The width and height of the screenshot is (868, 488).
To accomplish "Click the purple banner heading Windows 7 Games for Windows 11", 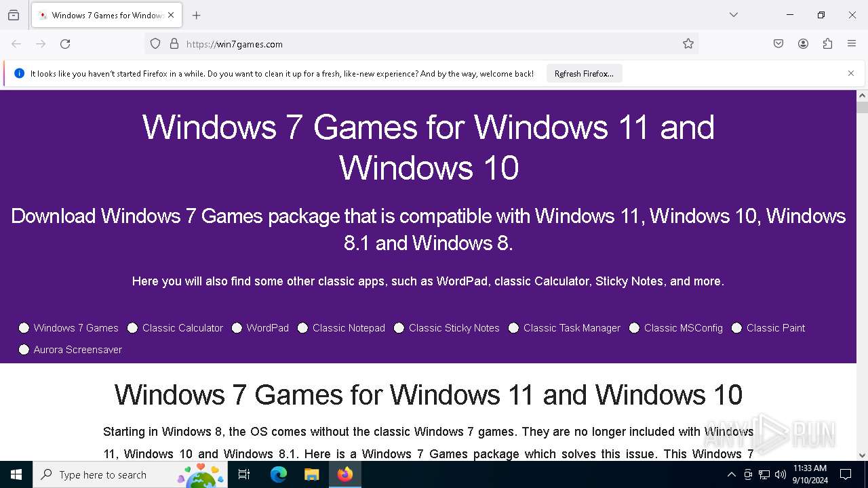I will 429,147.
